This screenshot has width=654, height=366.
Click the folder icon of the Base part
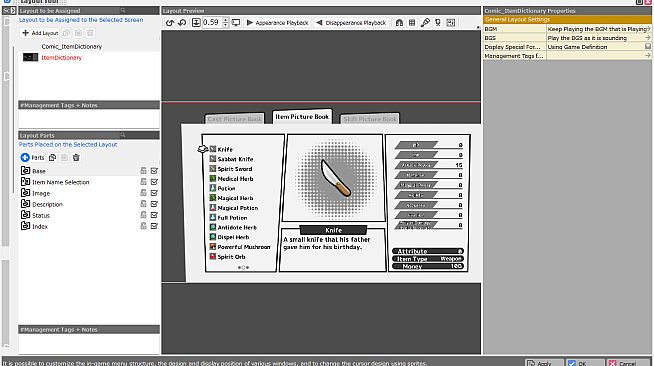point(25,170)
